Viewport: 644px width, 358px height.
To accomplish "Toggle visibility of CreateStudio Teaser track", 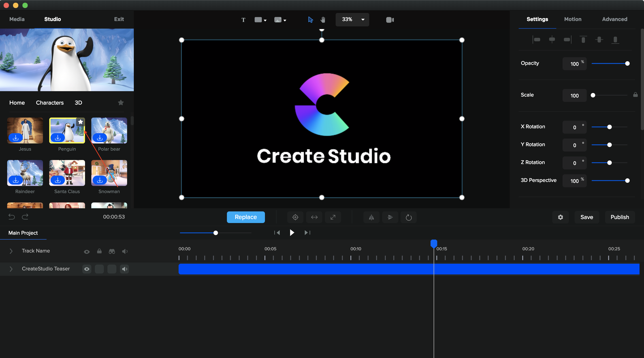I will tap(87, 269).
